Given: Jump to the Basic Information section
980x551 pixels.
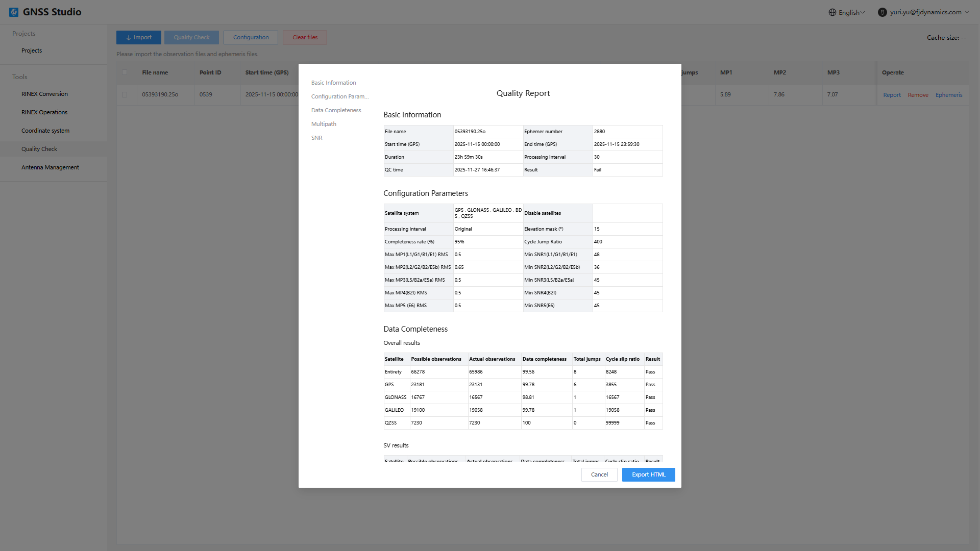Looking at the screenshot, I should [333, 83].
